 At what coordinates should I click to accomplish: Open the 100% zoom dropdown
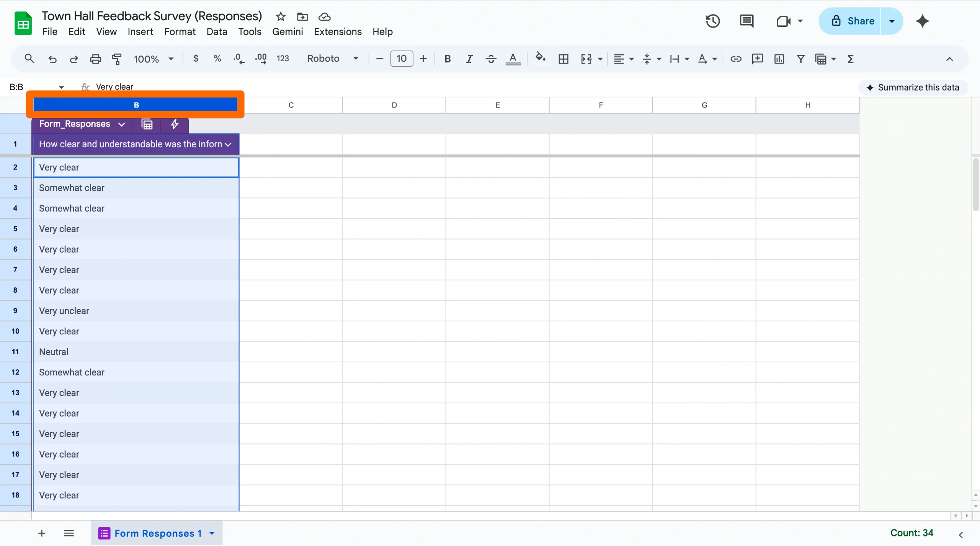152,59
